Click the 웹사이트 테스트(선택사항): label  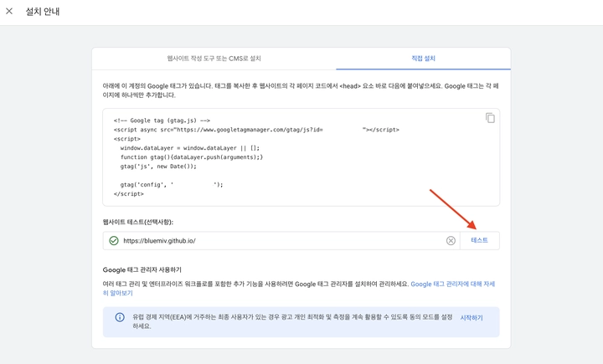(x=138, y=222)
